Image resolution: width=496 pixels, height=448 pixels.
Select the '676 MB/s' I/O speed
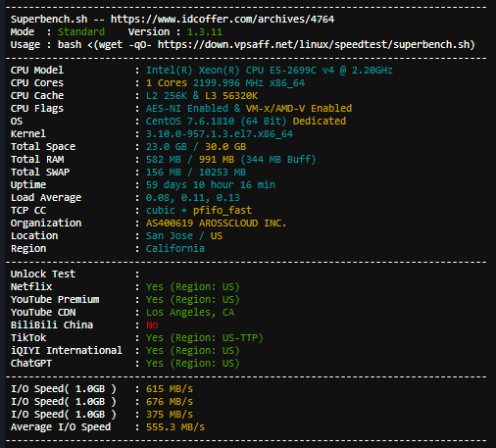(170, 402)
